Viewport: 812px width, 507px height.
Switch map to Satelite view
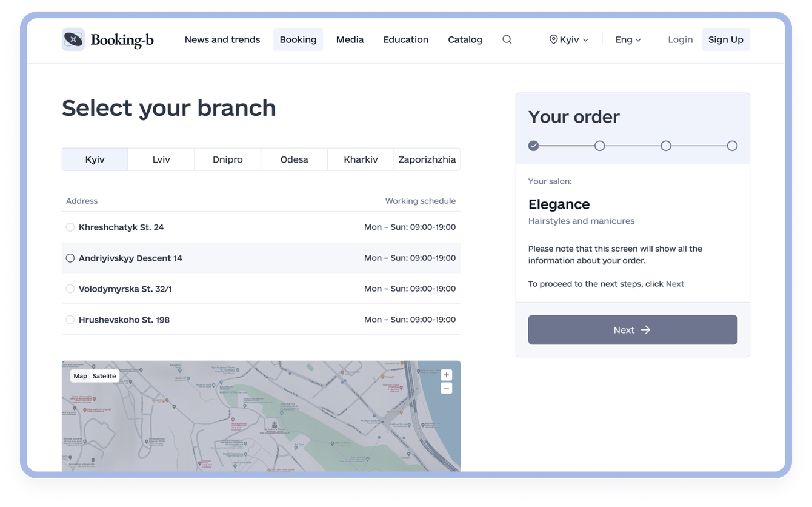click(104, 376)
